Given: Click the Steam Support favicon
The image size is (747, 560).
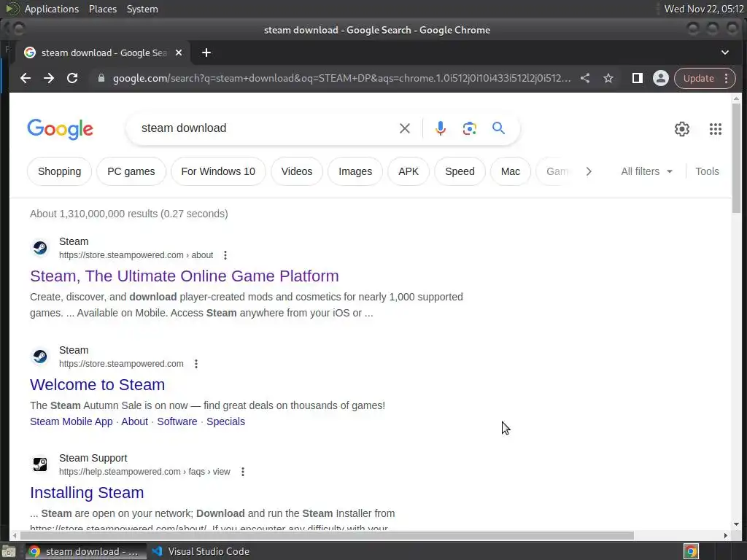Looking at the screenshot, I should coord(40,464).
